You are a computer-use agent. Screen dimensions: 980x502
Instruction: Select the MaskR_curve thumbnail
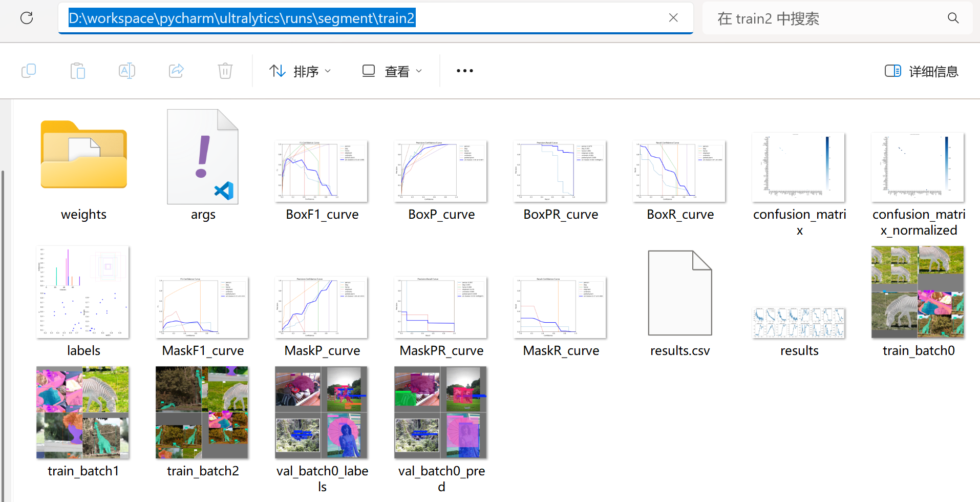click(560, 307)
